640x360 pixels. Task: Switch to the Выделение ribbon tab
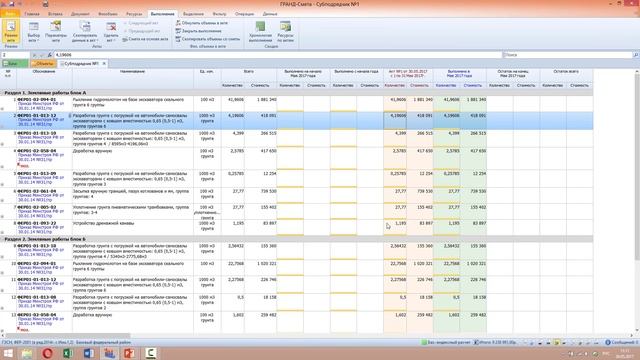pyautogui.click(x=193, y=14)
